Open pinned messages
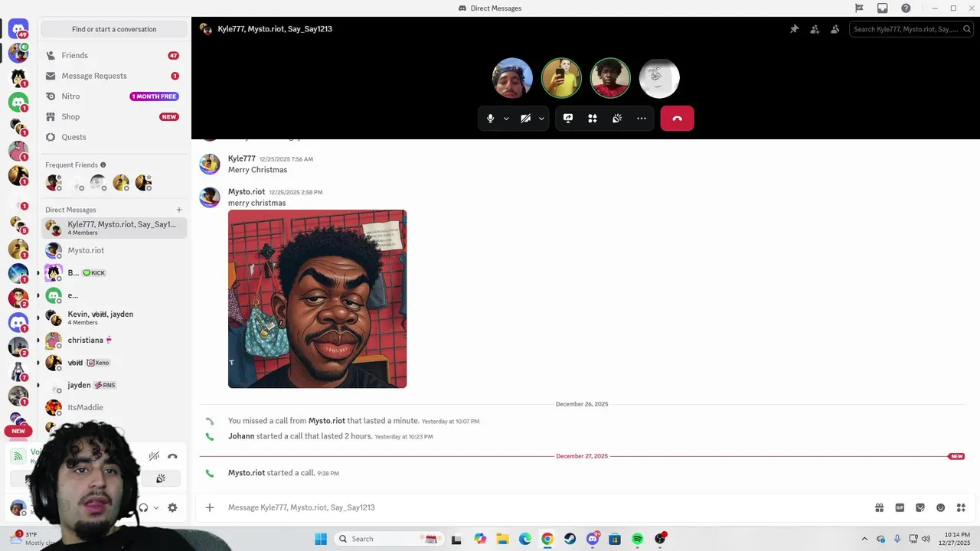Screen dimensions: 980x551 point(794,29)
